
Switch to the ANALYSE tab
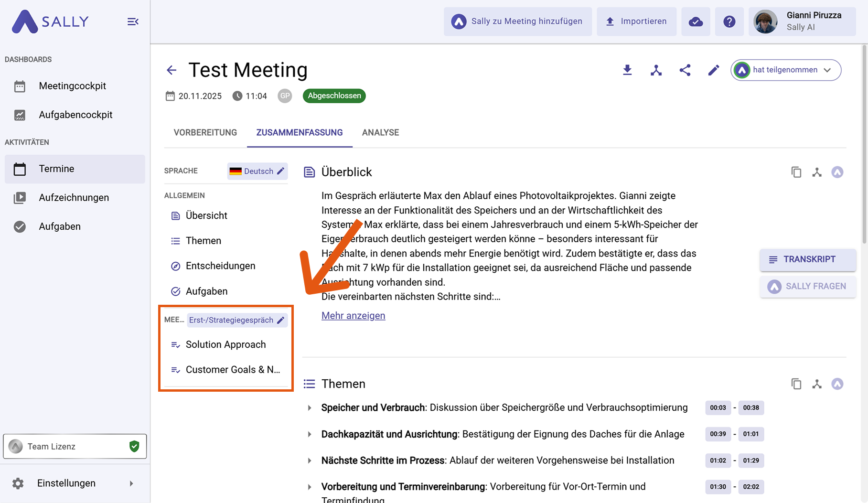tap(380, 133)
